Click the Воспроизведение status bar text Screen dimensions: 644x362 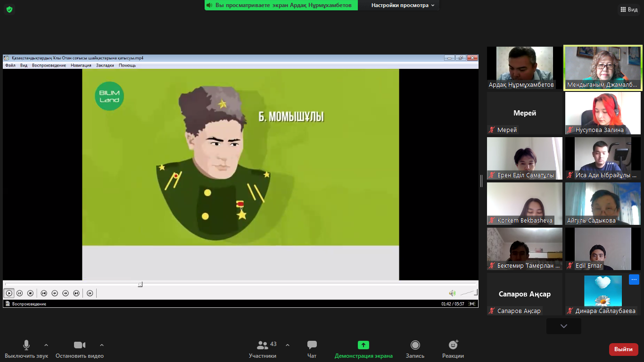click(x=29, y=304)
